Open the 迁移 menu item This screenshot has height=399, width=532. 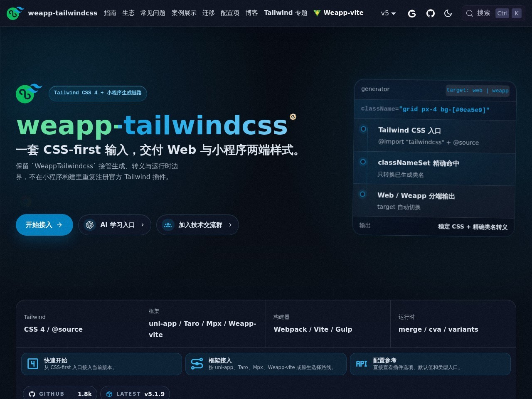coord(209,13)
